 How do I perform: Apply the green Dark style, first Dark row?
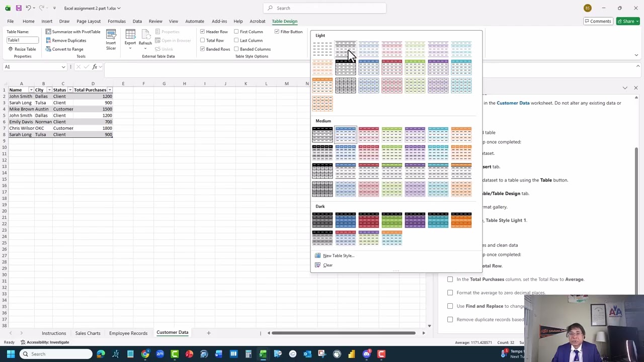pos(392,220)
